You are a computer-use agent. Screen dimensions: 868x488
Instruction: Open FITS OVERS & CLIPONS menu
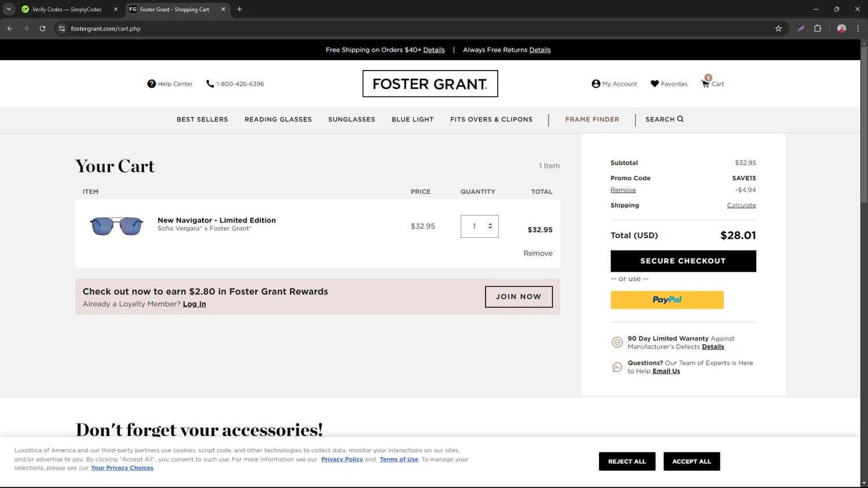pyautogui.click(x=491, y=119)
